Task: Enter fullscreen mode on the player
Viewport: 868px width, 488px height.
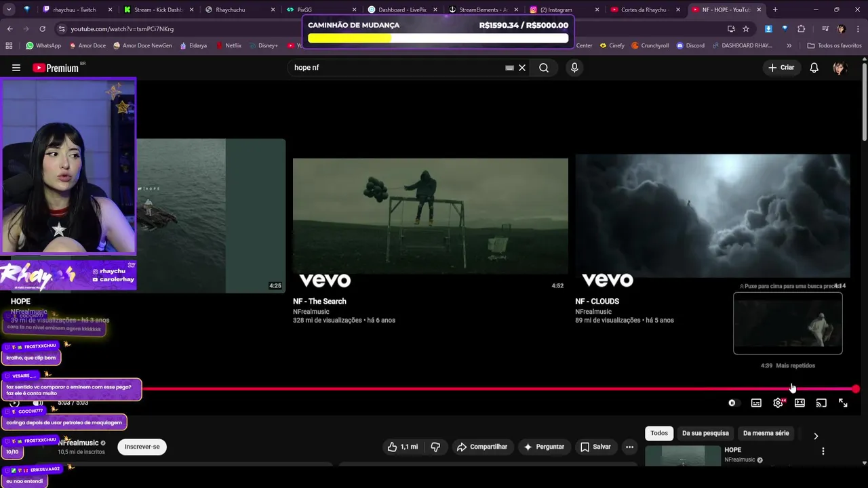Action: (x=843, y=403)
